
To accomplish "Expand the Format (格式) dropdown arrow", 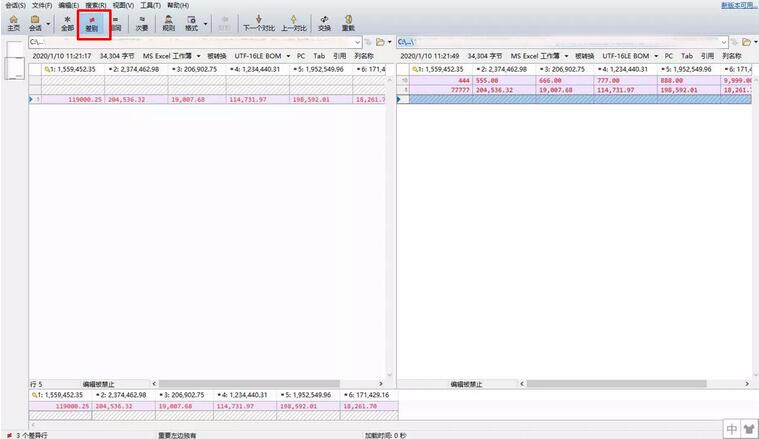I will coord(206,22).
